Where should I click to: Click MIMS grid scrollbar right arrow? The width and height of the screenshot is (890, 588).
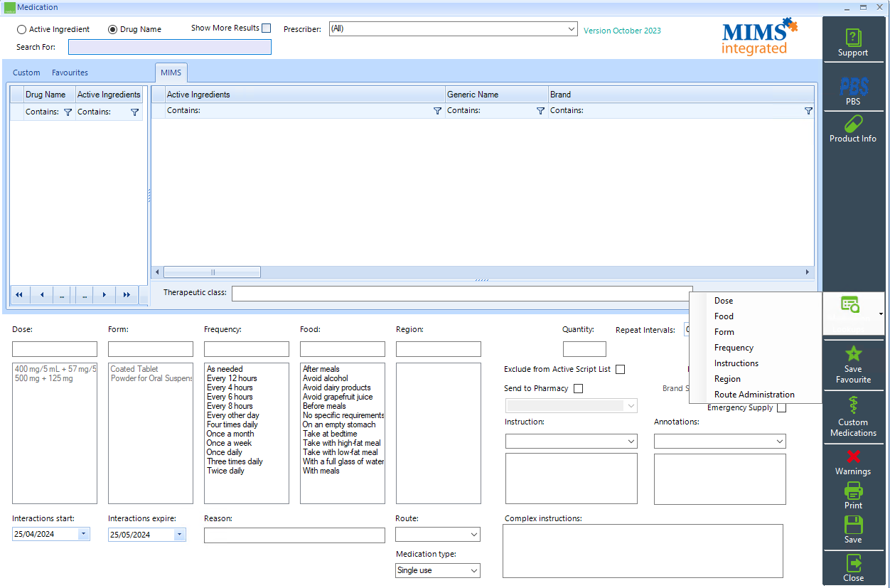[808, 272]
